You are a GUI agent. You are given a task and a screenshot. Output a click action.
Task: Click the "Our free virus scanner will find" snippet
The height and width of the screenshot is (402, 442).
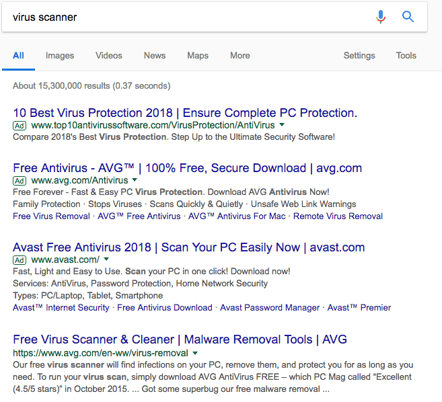point(213,377)
